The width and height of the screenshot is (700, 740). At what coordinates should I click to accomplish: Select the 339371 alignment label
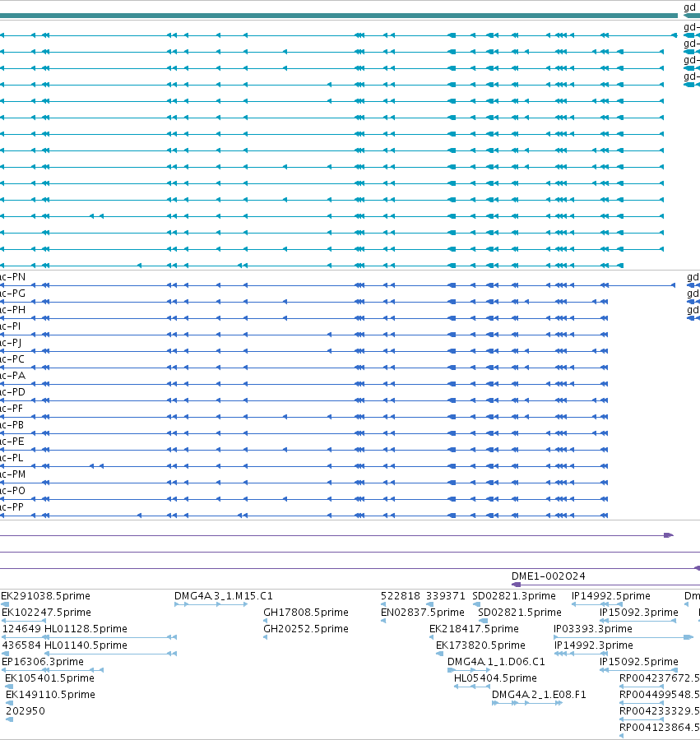pyautogui.click(x=446, y=596)
